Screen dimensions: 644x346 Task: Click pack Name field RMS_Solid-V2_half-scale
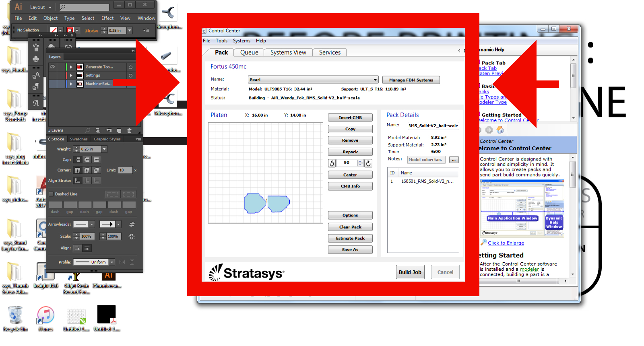[433, 126]
